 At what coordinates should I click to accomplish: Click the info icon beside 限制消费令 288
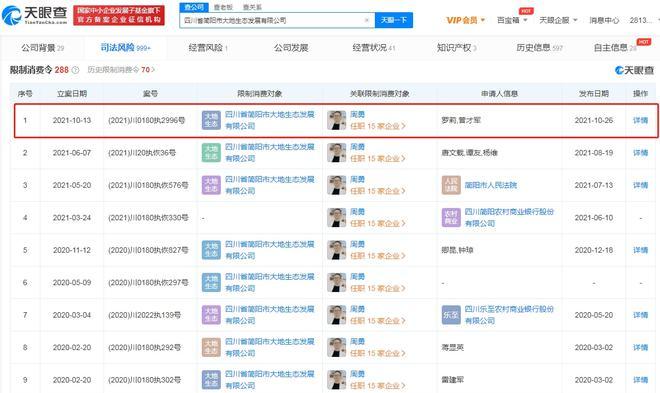click(75, 70)
